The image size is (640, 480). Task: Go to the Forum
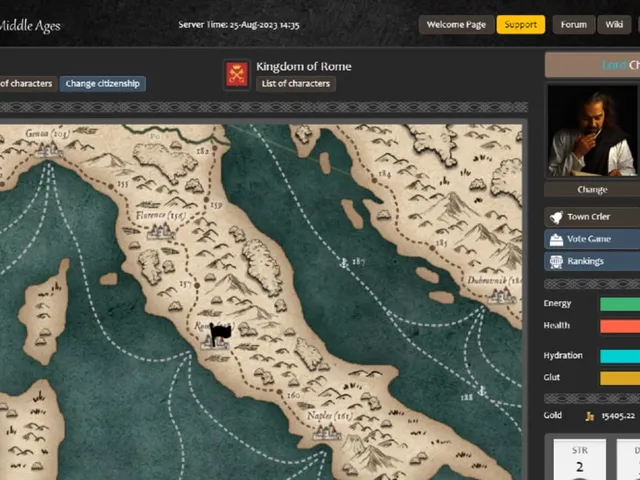573,24
